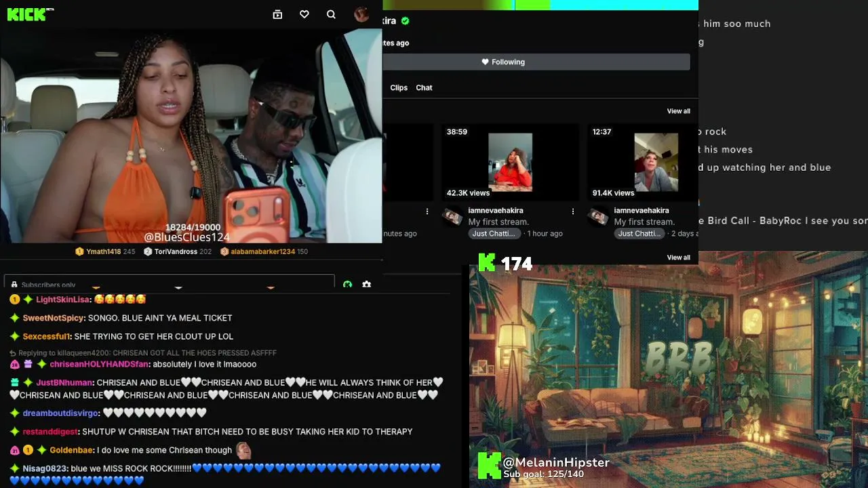Open iamnevaehakira link under the 12:37 video
The height and width of the screenshot is (488, 868).
642,211
